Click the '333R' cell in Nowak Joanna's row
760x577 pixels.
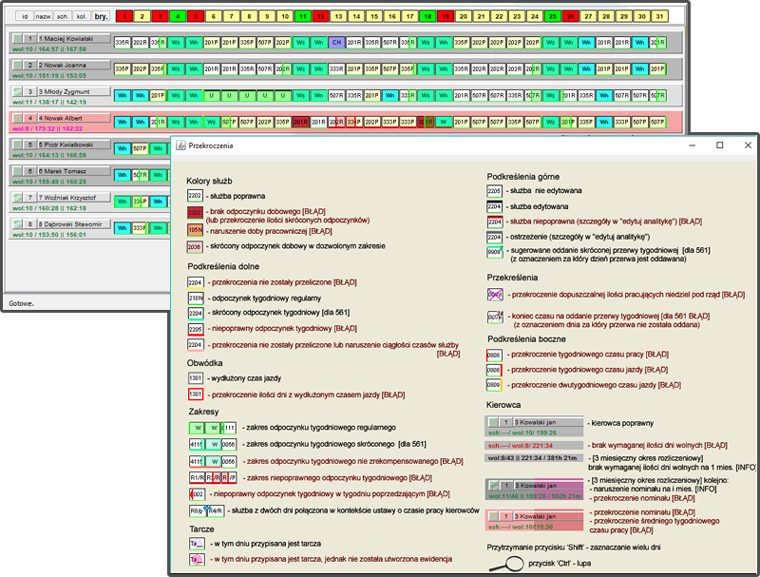pyautogui.click(x=336, y=69)
